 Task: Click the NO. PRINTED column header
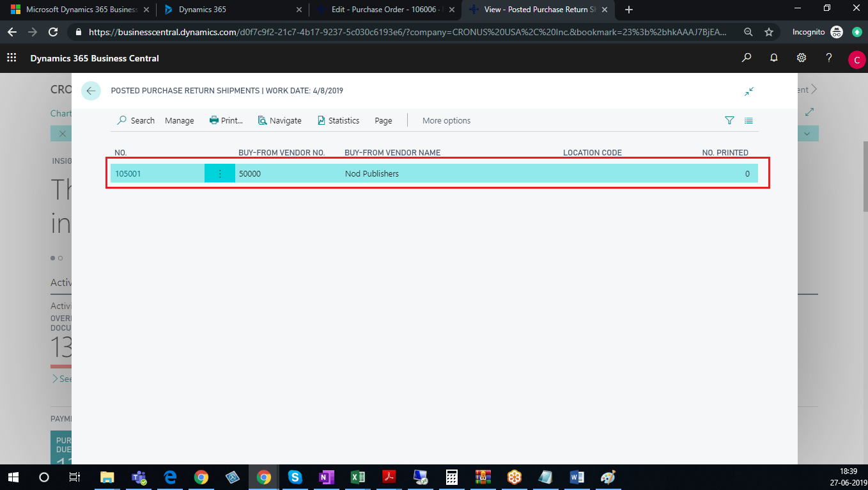click(x=725, y=153)
